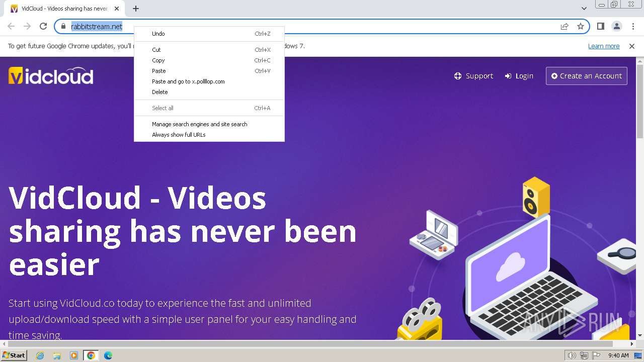The height and width of the screenshot is (362, 644).
Task: Select Always show full URLs
Action: coord(209,135)
